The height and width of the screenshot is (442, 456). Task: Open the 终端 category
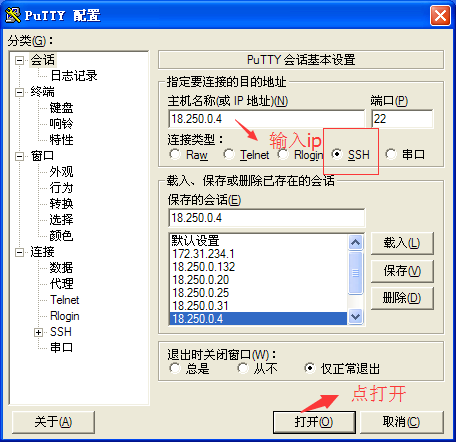pyautogui.click(x=43, y=92)
